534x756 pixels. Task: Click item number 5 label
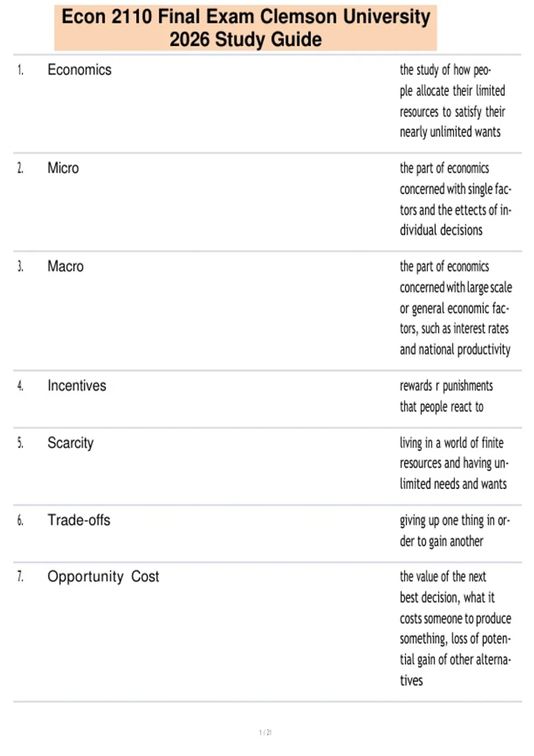pos(20,443)
